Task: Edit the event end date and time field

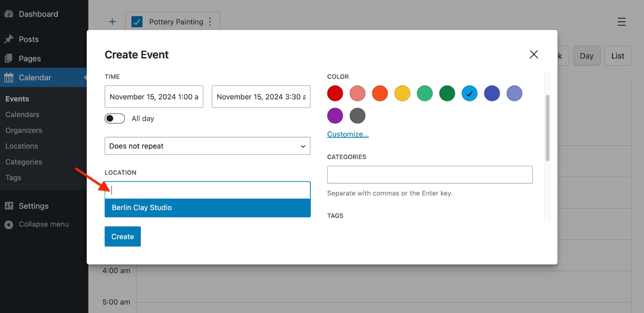Action: coord(261,96)
